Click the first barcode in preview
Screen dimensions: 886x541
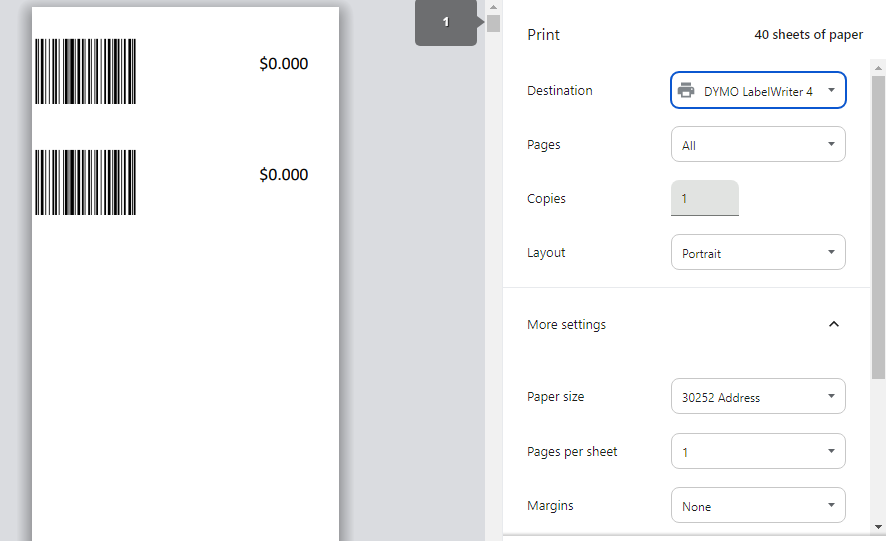pos(85,71)
